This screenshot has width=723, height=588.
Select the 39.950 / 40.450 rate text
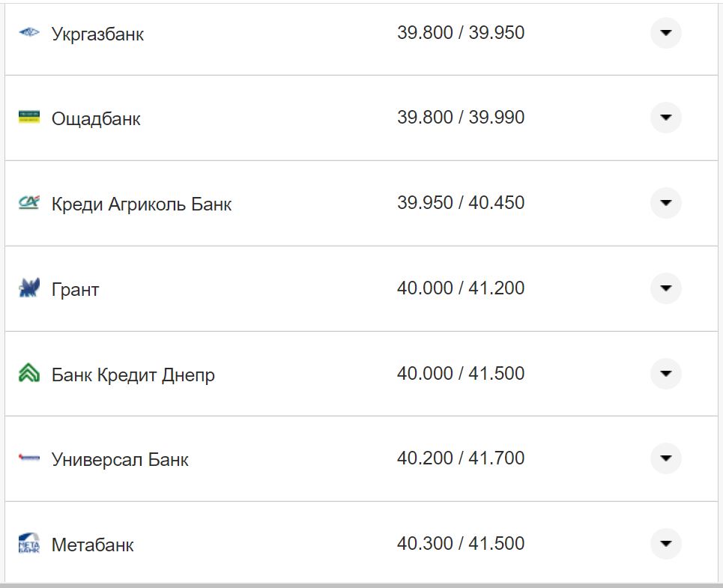coord(462,202)
